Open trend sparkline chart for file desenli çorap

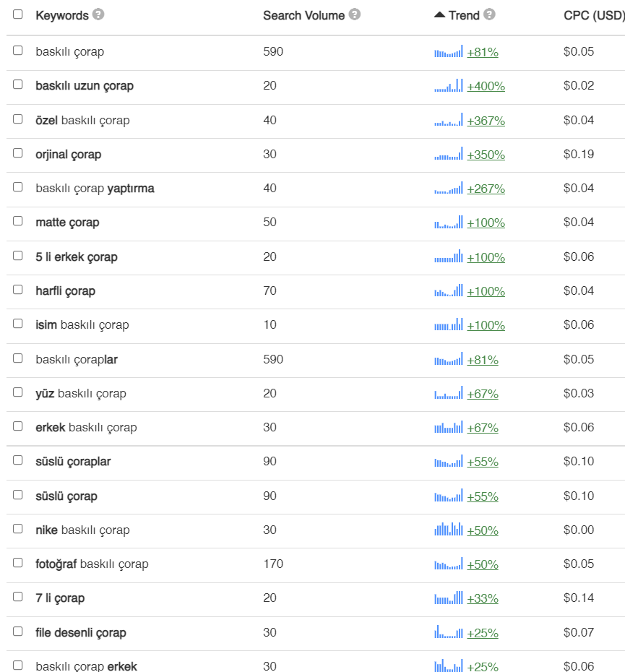[449, 632]
